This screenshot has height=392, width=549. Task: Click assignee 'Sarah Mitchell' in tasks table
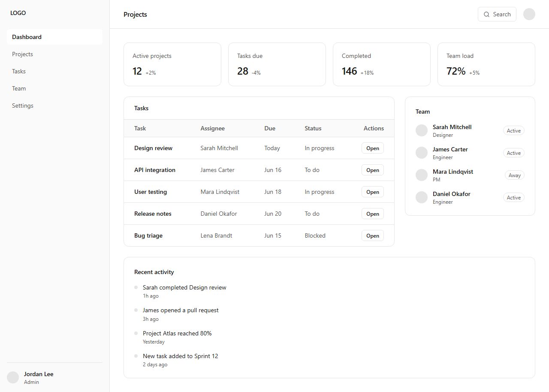click(x=219, y=148)
